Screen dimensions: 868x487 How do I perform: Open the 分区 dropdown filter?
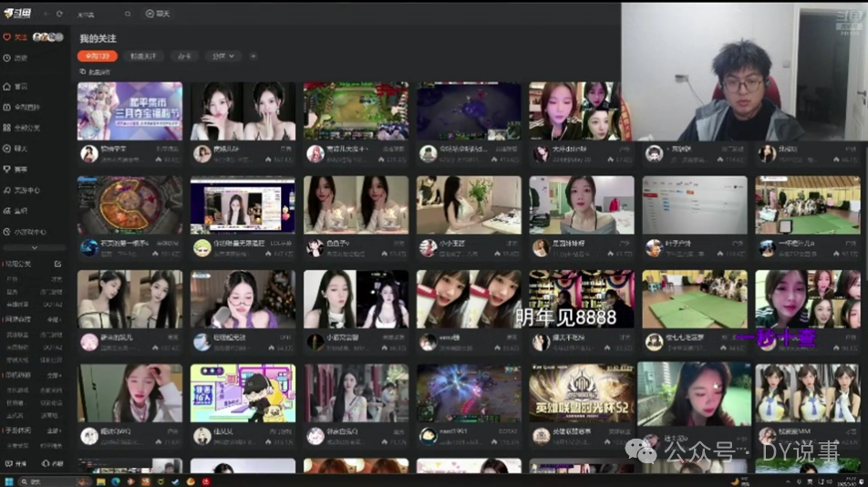click(223, 56)
